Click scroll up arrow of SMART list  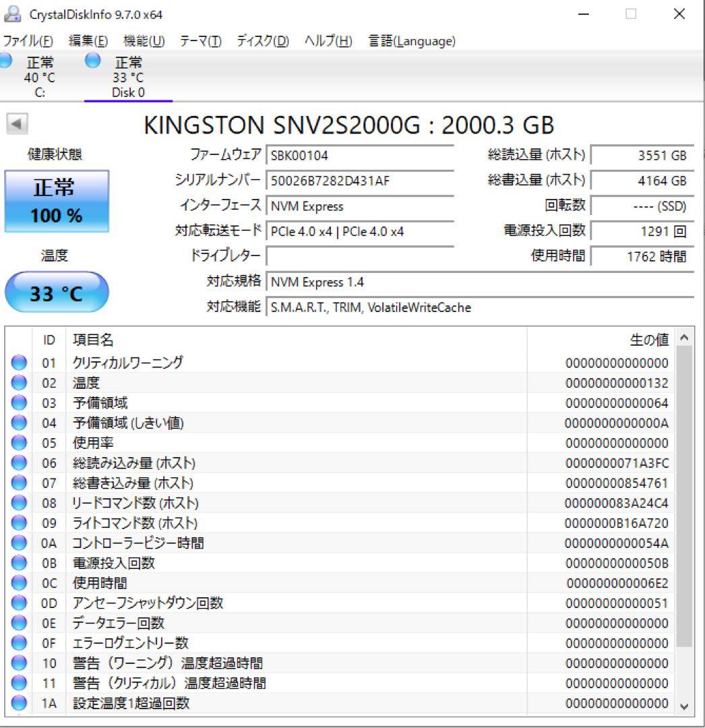pos(684,338)
